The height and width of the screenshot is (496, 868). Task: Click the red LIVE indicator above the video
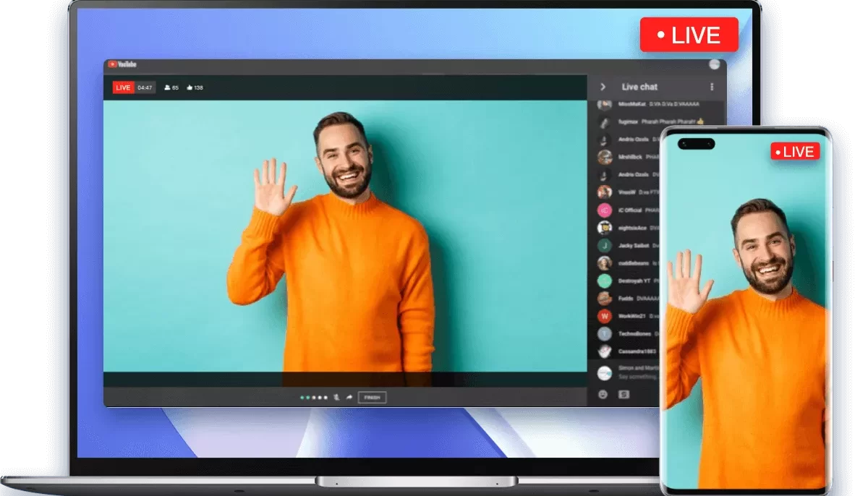[x=123, y=87]
